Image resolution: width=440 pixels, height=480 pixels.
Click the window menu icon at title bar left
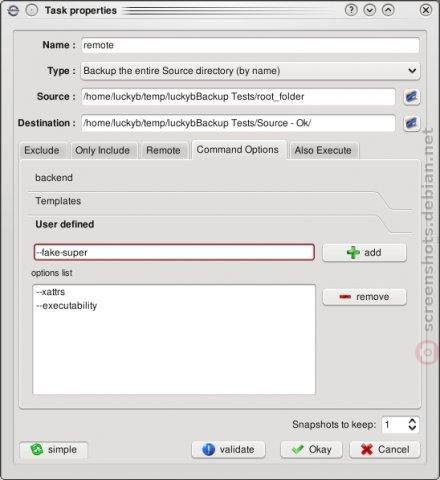point(13,11)
